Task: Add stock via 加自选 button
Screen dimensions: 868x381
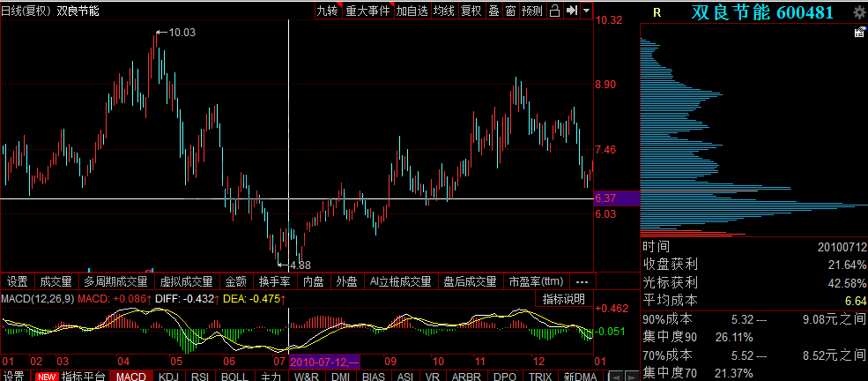Action: (411, 11)
